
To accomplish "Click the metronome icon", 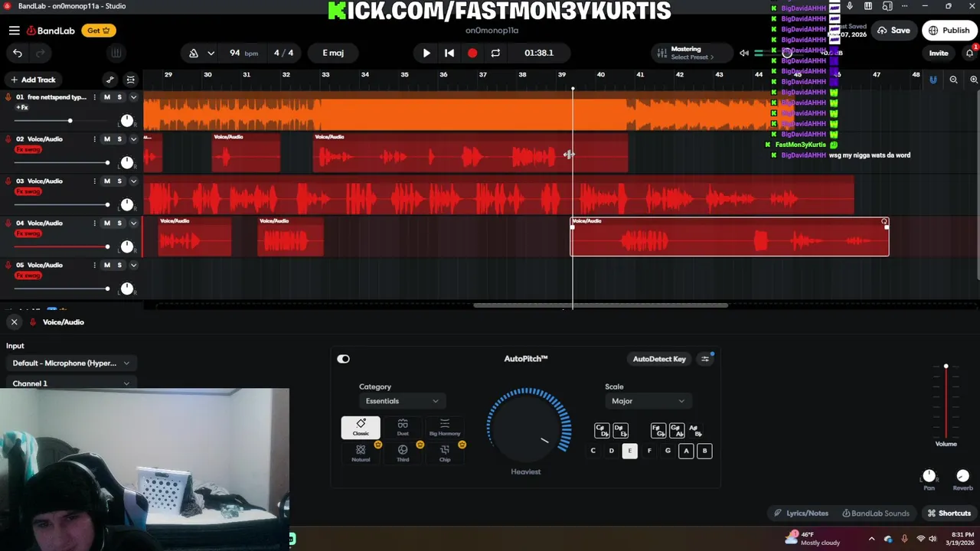I will pos(194,53).
